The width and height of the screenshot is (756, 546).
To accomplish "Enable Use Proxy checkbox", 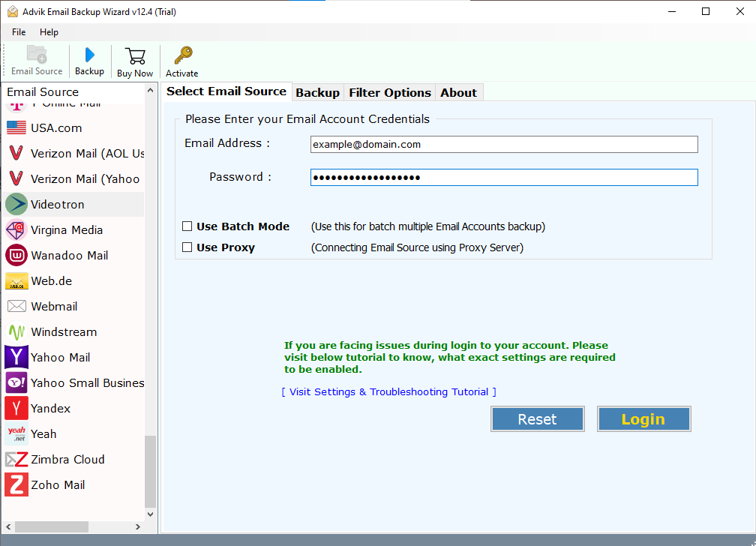I will tap(187, 247).
